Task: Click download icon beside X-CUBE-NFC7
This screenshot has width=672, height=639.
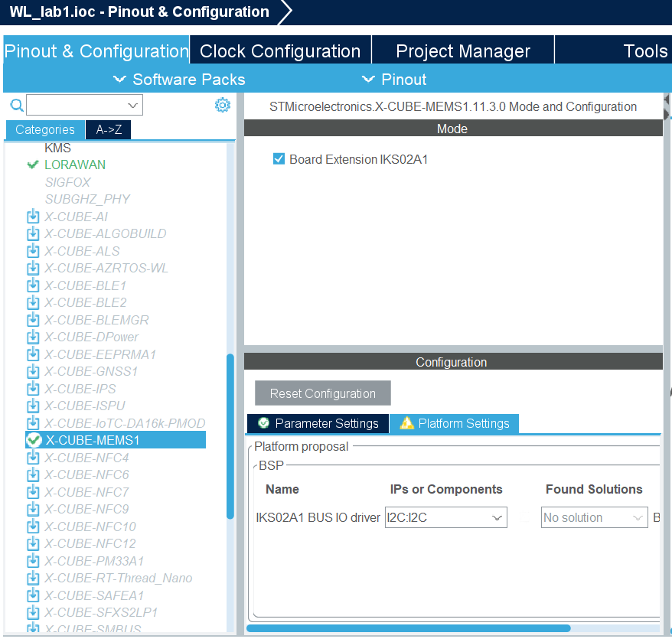Action: pyautogui.click(x=33, y=492)
